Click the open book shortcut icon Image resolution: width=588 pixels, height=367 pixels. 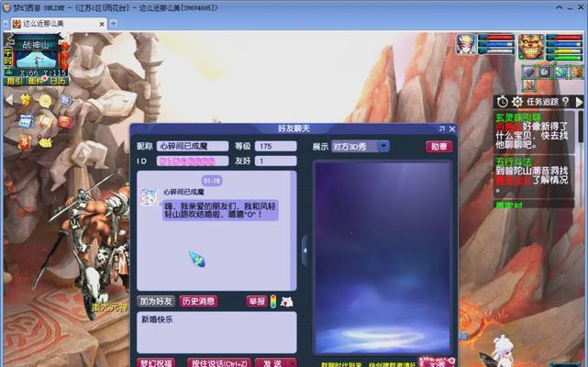click(45, 122)
